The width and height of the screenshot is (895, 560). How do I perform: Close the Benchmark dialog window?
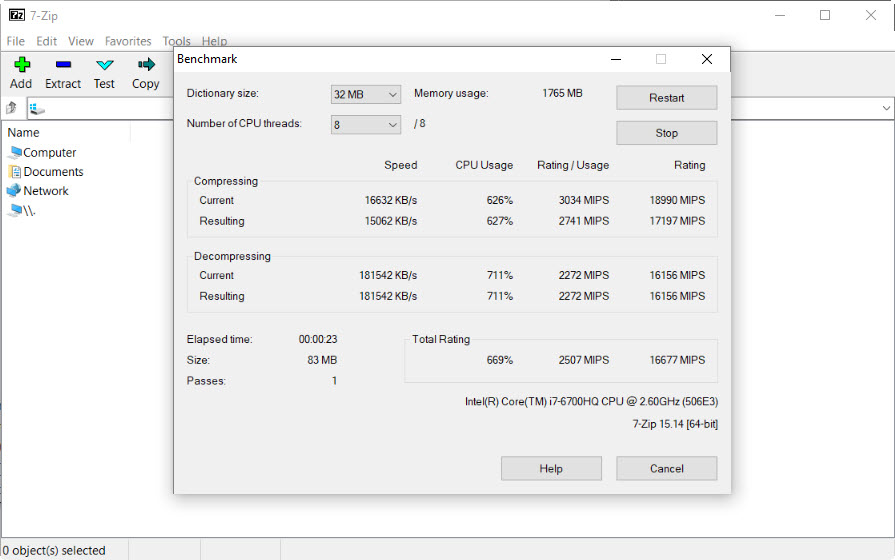707,59
